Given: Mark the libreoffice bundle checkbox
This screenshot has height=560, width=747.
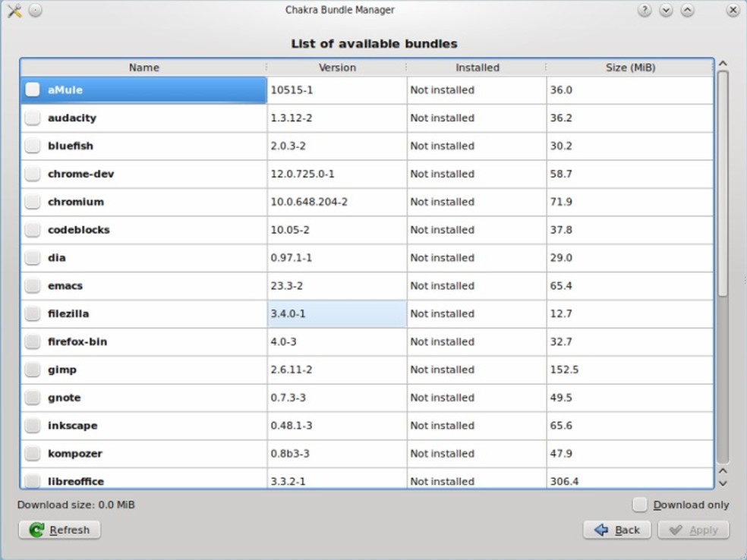Looking at the screenshot, I should (32, 481).
